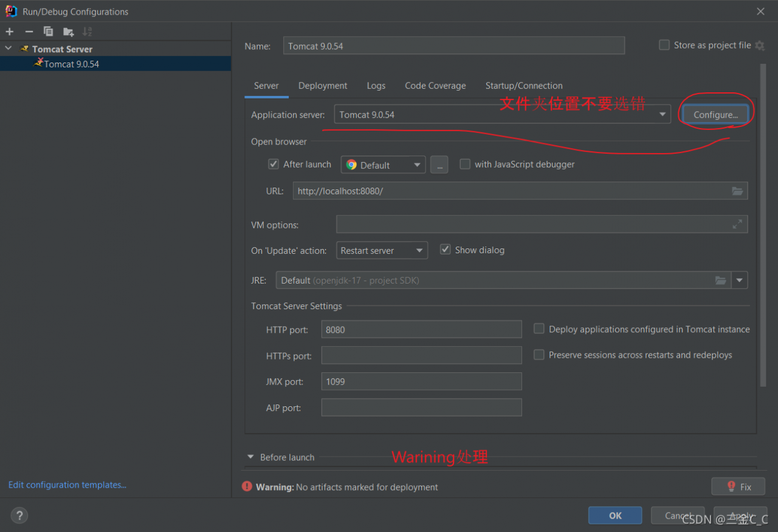Switch to the Server tab
The height and width of the screenshot is (532, 778).
pyautogui.click(x=266, y=86)
